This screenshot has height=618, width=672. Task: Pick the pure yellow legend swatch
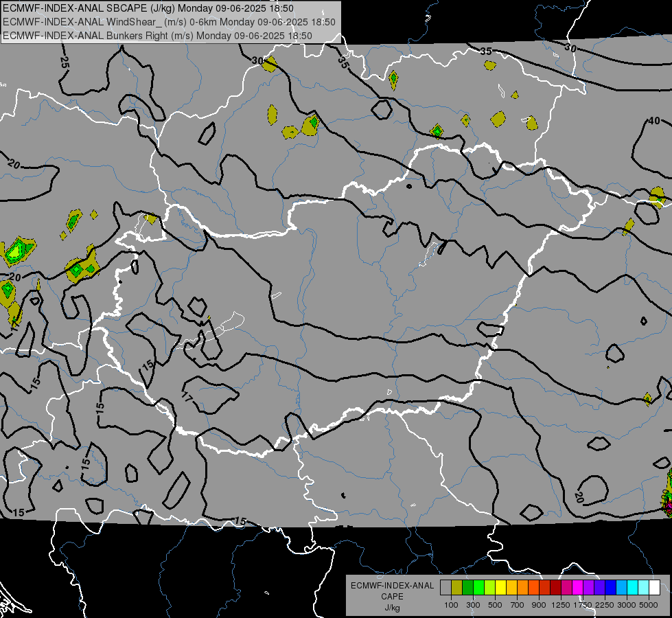pyautogui.click(x=500, y=587)
